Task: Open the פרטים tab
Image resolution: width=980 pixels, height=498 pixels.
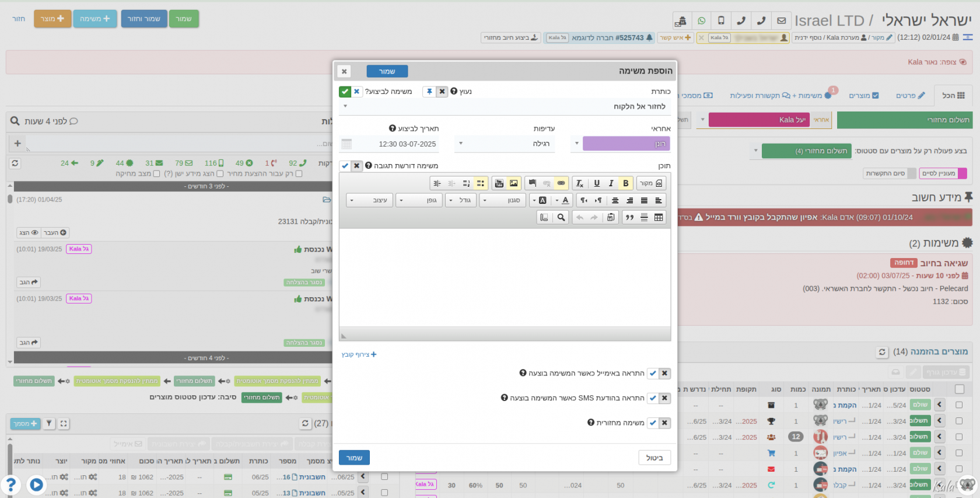Action: coord(910,95)
